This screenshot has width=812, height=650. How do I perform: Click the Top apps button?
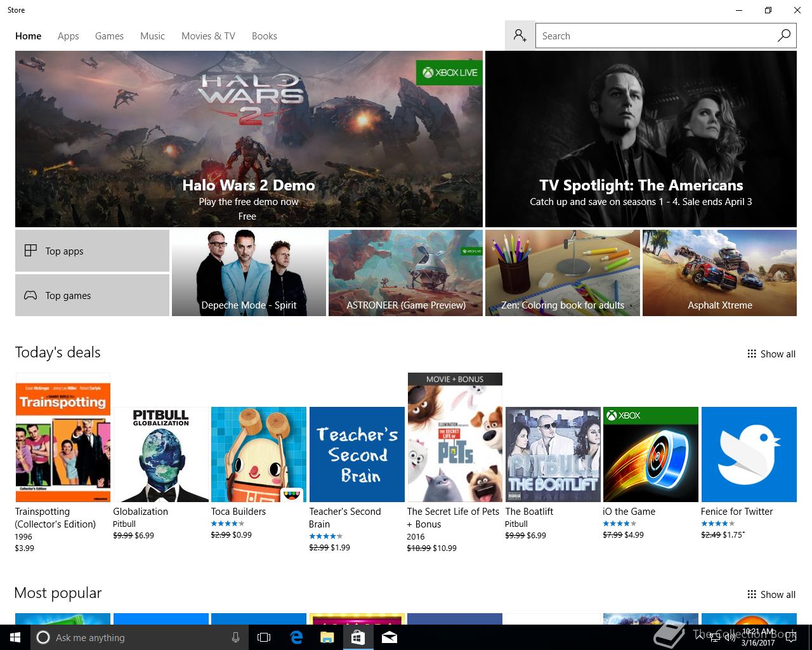point(92,251)
